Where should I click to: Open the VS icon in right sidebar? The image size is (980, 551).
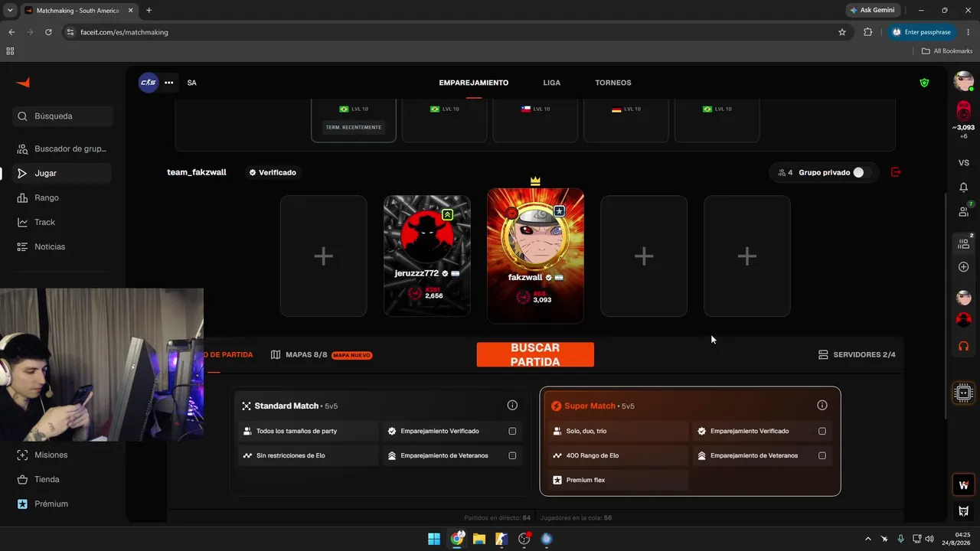964,162
